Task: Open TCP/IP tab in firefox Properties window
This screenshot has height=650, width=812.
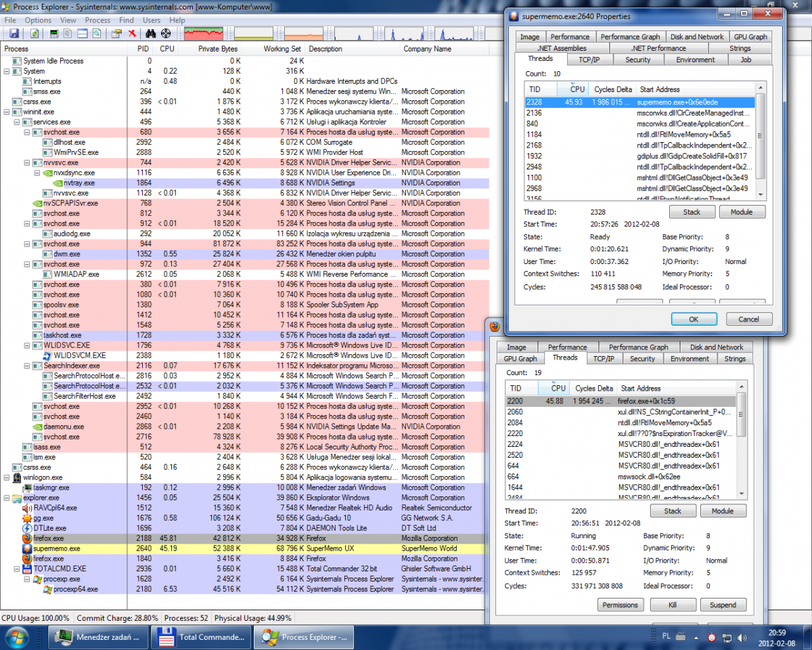Action: point(604,359)
